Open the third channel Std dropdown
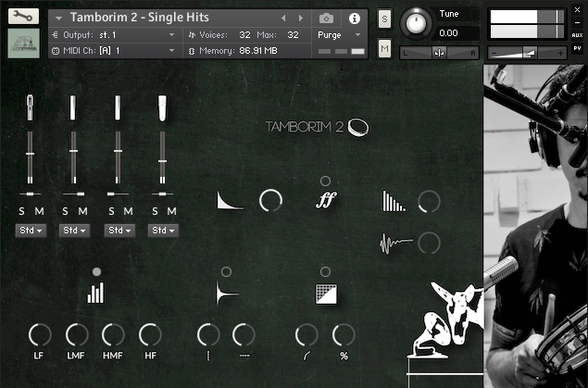 click(120, 231)
